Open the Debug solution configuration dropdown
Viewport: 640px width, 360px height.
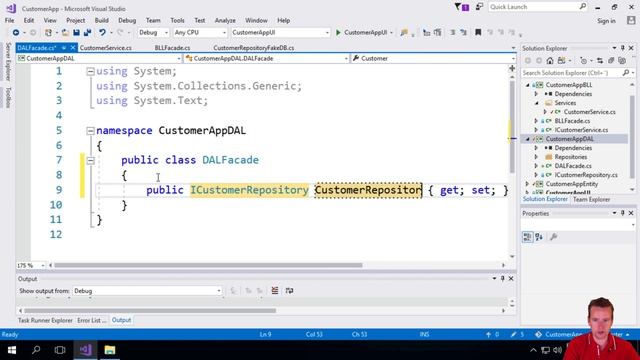pos(153,32)
